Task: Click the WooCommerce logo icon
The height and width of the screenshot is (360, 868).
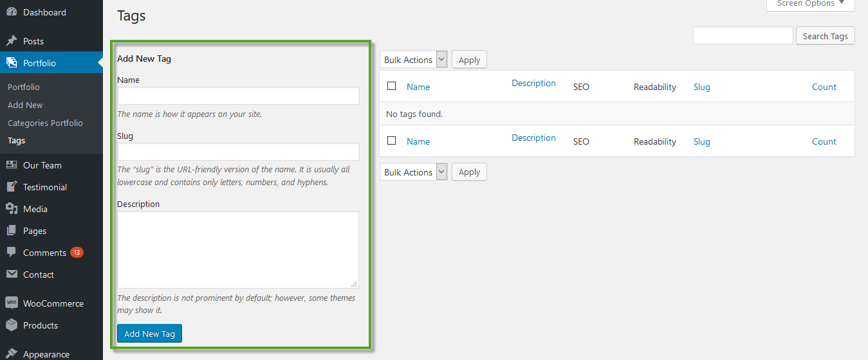Action: pos(12,303)
